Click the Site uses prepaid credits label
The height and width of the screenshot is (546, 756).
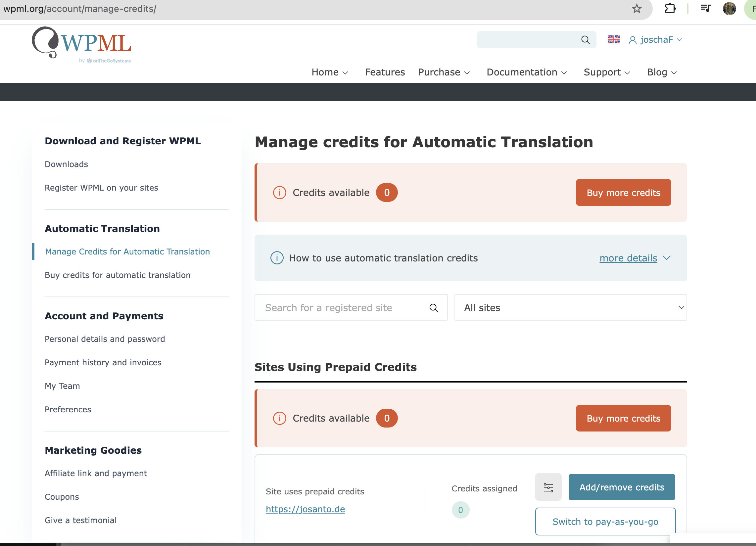tap(315, 492)
